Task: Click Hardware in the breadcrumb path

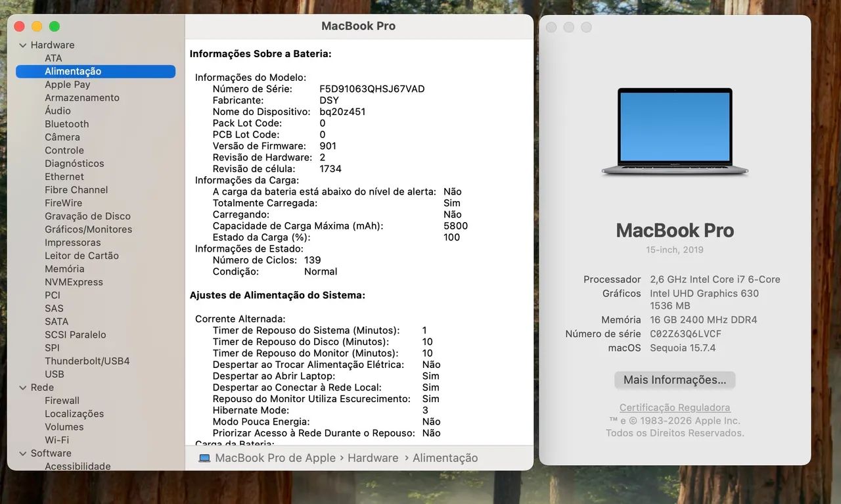Action: pos(373,458)
